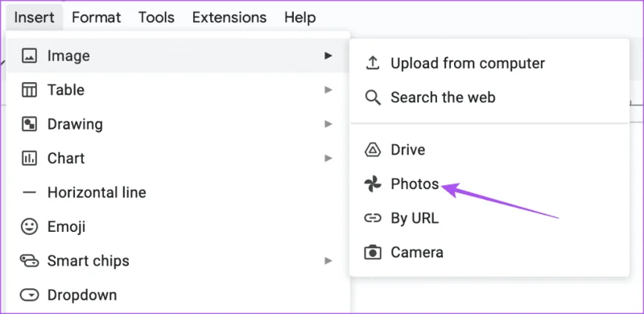Image resolution: width=644 pixels, height=314 pixels.
Task: Click the Smart chips icon
Action: tap(29, 261)
